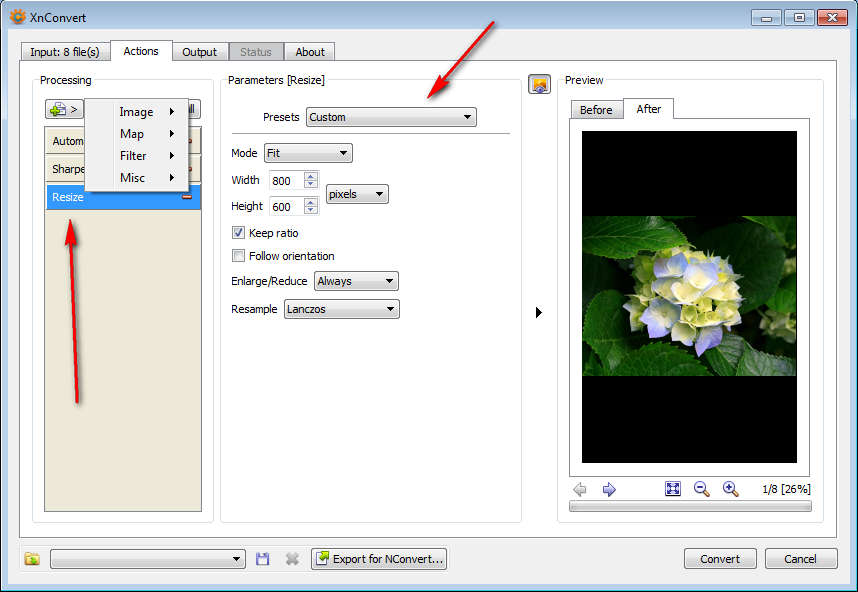Uncheck the Keep ratio checkbox

click(239, 233)
